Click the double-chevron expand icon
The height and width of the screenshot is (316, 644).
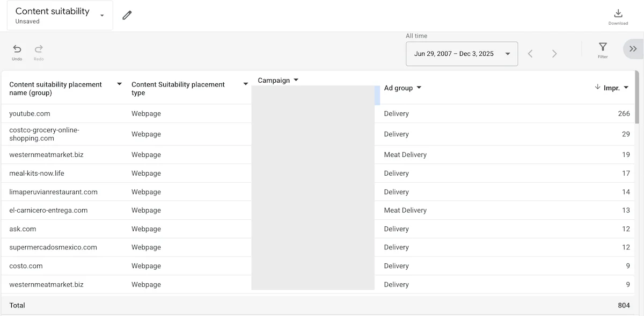(x=633, y=48)
